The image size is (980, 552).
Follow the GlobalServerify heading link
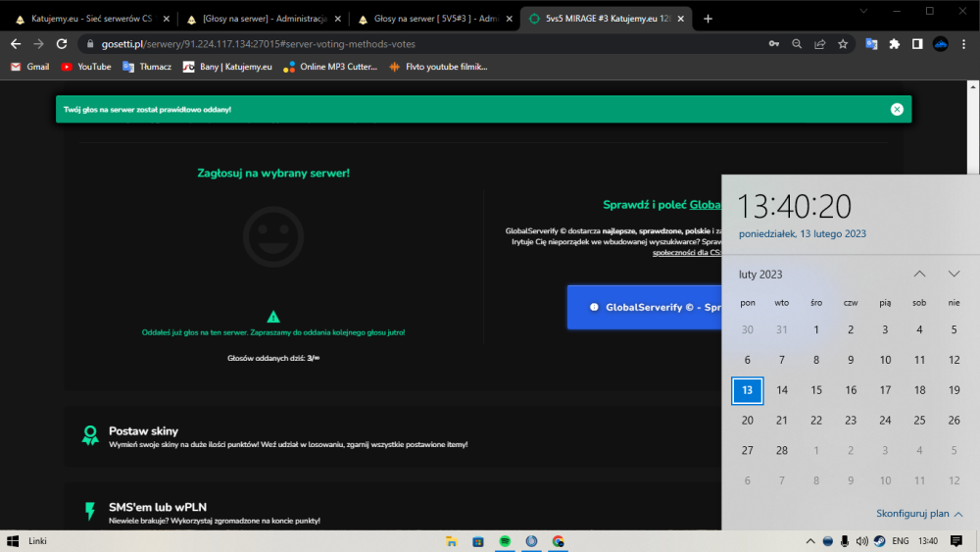[x=705, y=204]
